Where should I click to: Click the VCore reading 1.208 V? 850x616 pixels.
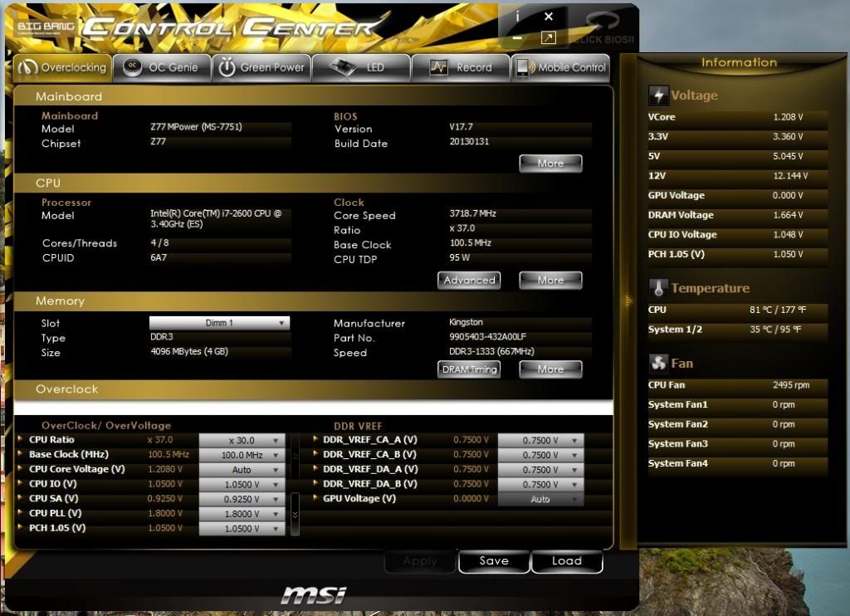coord(788,117)
